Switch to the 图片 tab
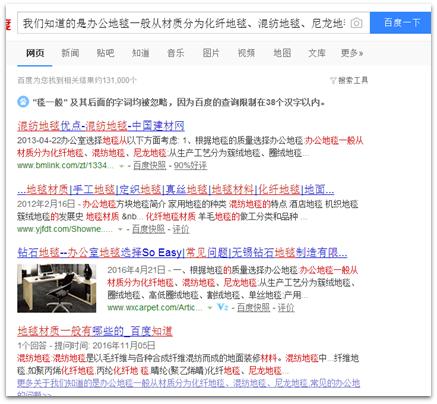This screenshot has height=404, width=437. pos(211,53)
